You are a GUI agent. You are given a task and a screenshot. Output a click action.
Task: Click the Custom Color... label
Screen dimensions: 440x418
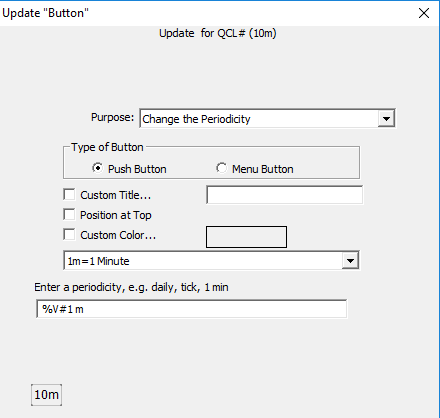tap(118, 235)
